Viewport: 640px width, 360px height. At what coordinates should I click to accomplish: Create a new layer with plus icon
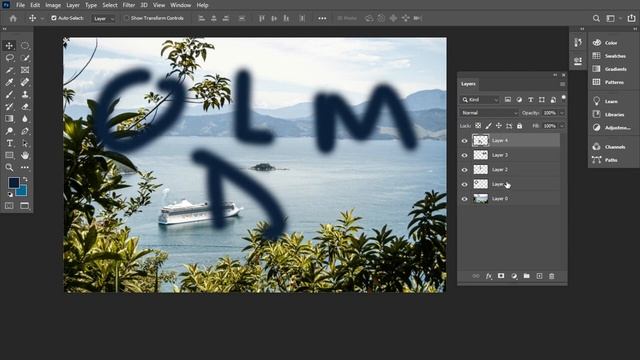[539, 276]
